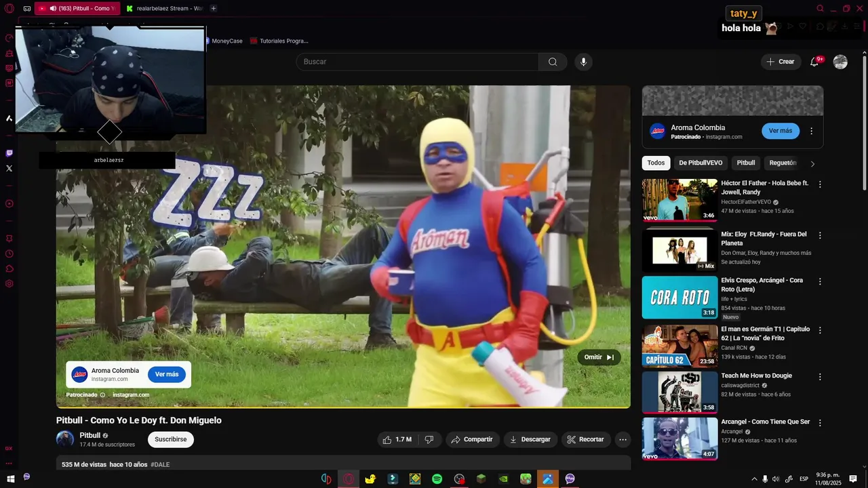This screenshot has width=868, height=488.
Task: Open options menu for El man es Germán
Action: [x=820, y=330]
